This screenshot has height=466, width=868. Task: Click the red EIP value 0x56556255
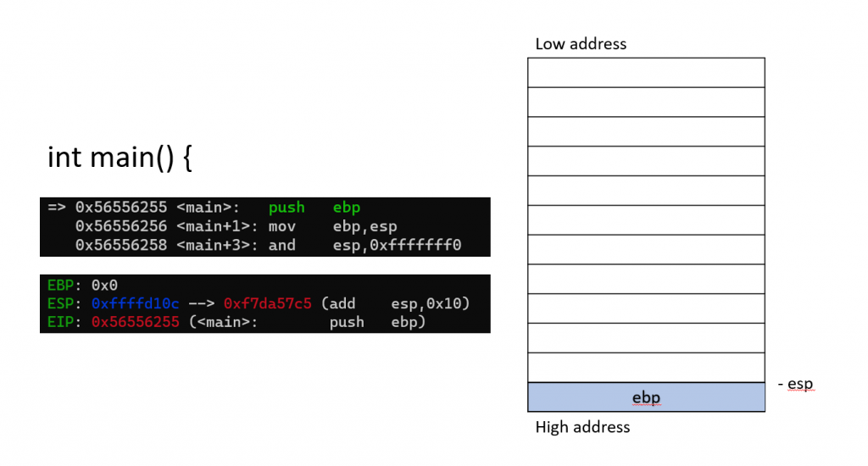pyautogui.click(x=135, y=322)
